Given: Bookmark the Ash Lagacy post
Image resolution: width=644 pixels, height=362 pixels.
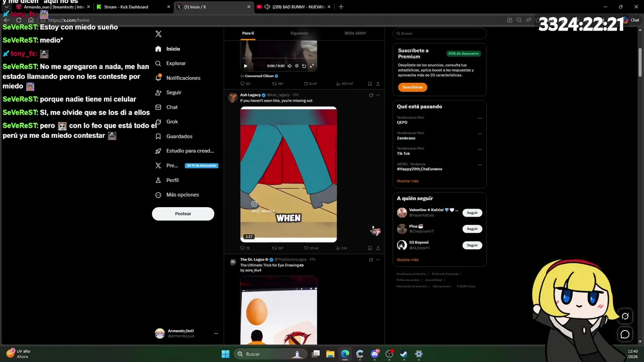Looking at the screenshot, I should [x=370, y=248].
